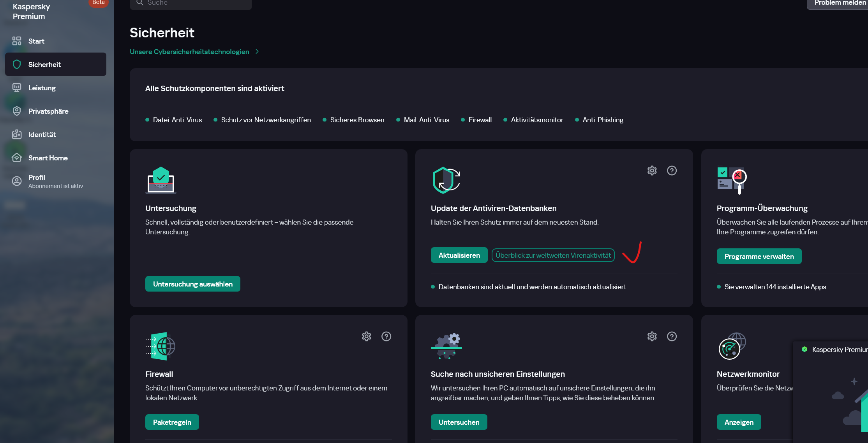Click the unsichere Einstellungen gears icon
Screen dimensions: 868x443
click(x=446, y=346)
